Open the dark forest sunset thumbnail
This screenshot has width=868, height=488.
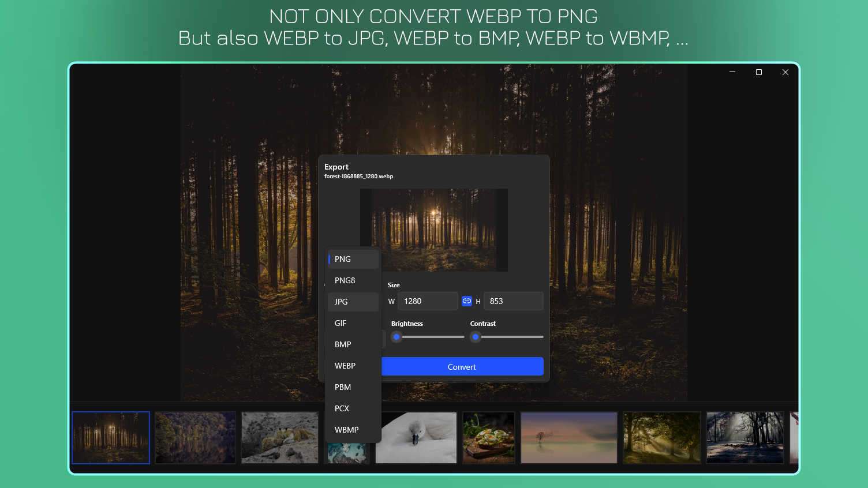click(111, 438)
